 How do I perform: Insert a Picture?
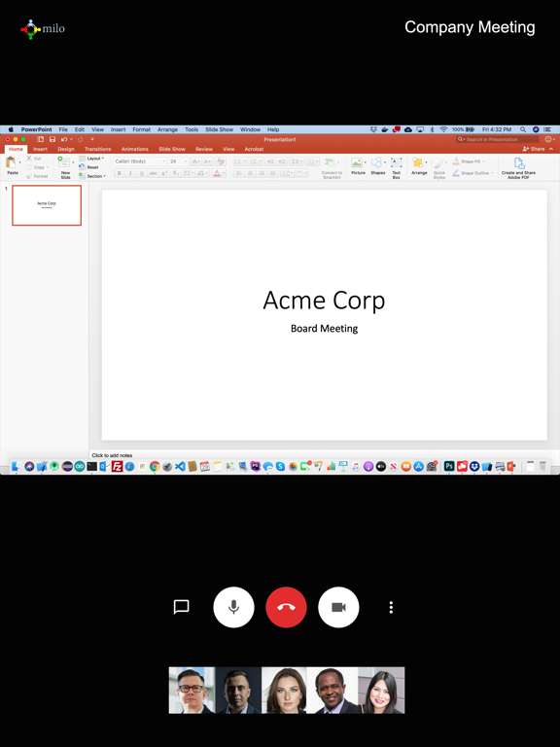point(358,166)
